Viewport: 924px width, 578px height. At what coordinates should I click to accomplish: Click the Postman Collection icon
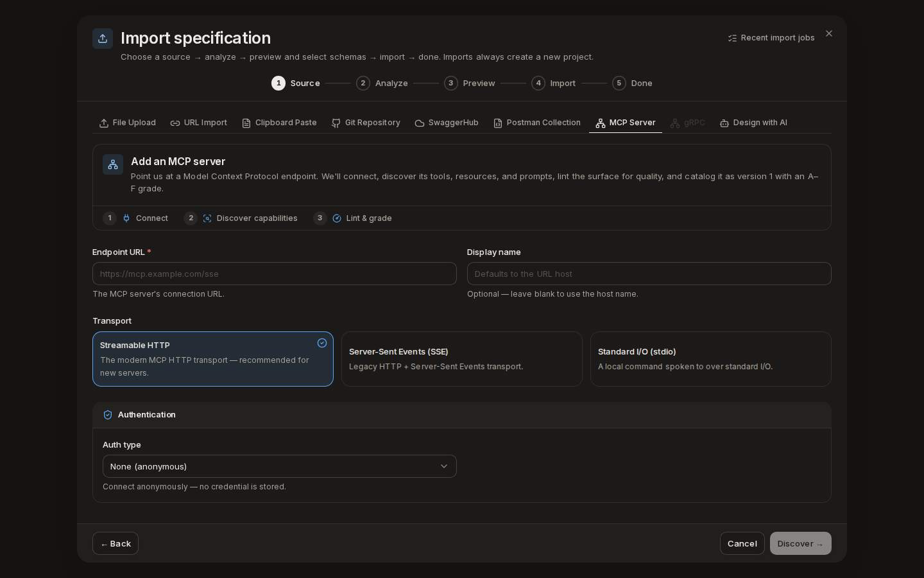(x=498, y=123)
